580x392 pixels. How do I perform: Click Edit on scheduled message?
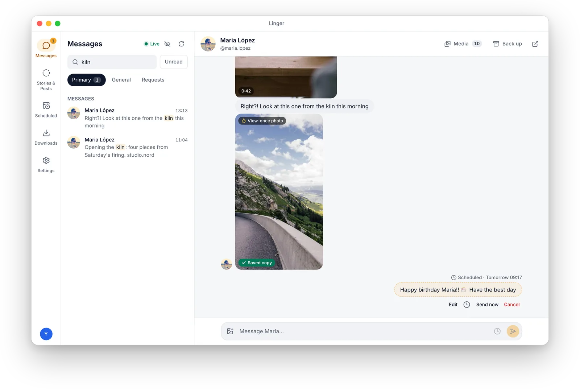(453, 305)
